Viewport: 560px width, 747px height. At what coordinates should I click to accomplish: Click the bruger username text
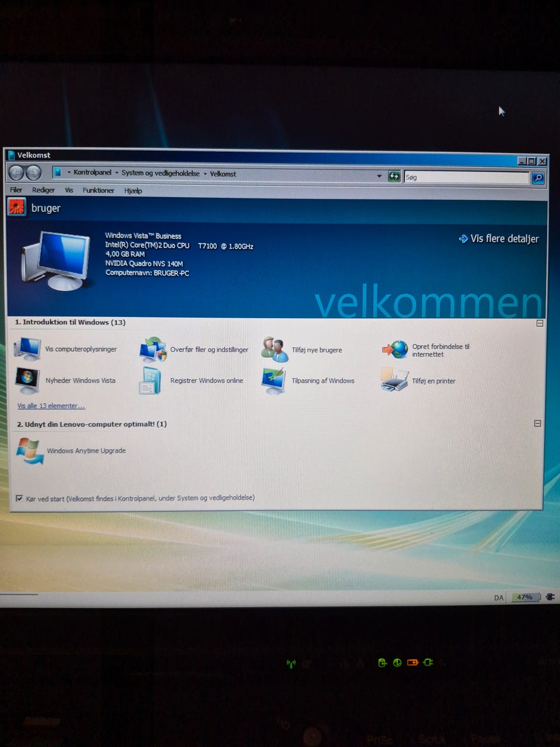pyautogui.click(x=46, y=208)
